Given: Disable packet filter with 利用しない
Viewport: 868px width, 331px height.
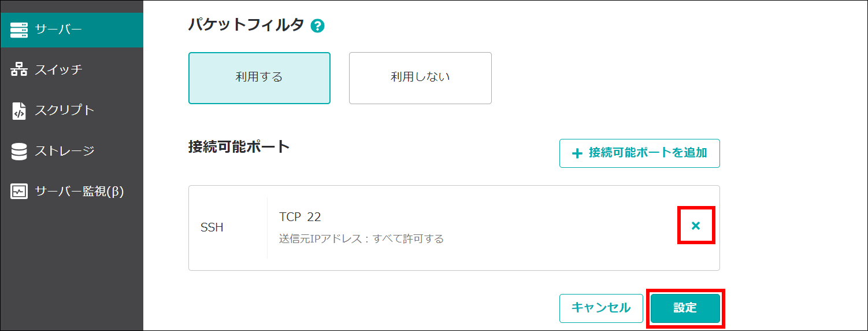Looking at the screenshot, I should (420, 78).
